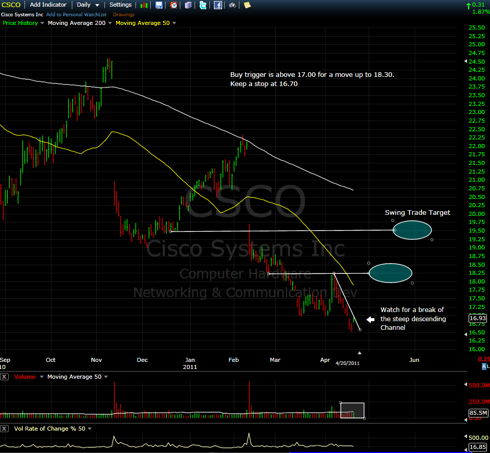The width and height of the screenshot is (490, 453).
Task: Click the Swing Trade Target label
Action: [417, 212]
